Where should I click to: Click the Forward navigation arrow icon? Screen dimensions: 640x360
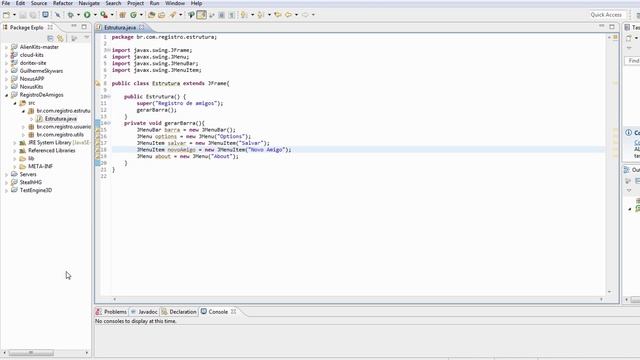coord(305,15)
